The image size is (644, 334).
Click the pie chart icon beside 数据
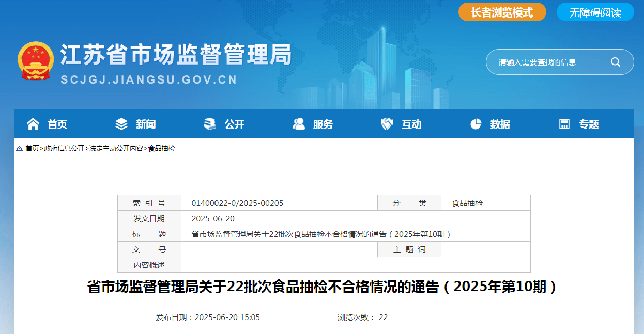[476, 124]
